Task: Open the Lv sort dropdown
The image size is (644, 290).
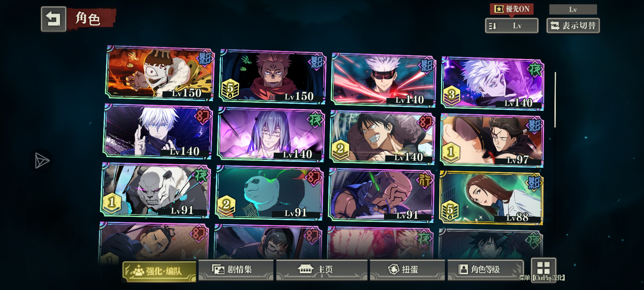Action: click(x=512, y=26)
